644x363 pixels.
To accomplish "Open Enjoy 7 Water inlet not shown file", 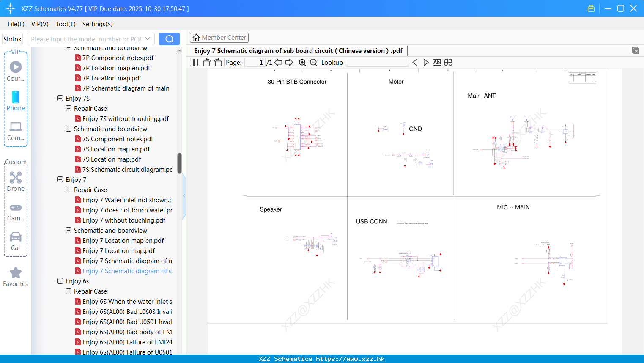I will [127, 200].
